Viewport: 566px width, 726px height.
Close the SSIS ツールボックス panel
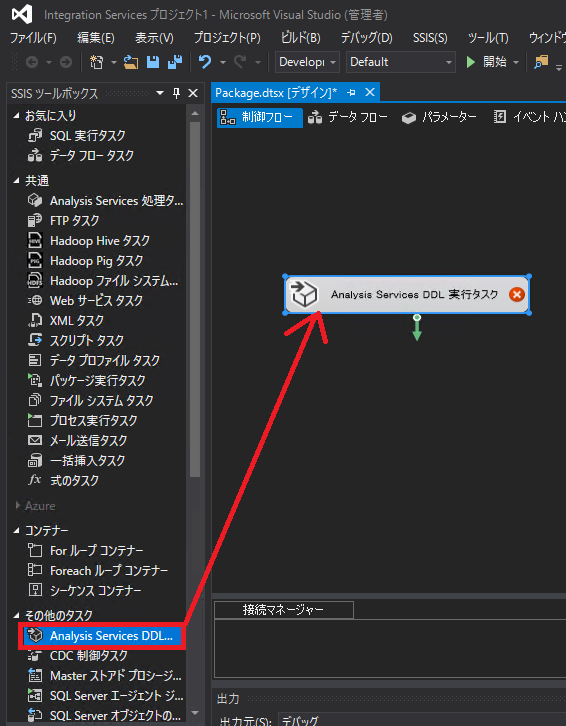193,94
